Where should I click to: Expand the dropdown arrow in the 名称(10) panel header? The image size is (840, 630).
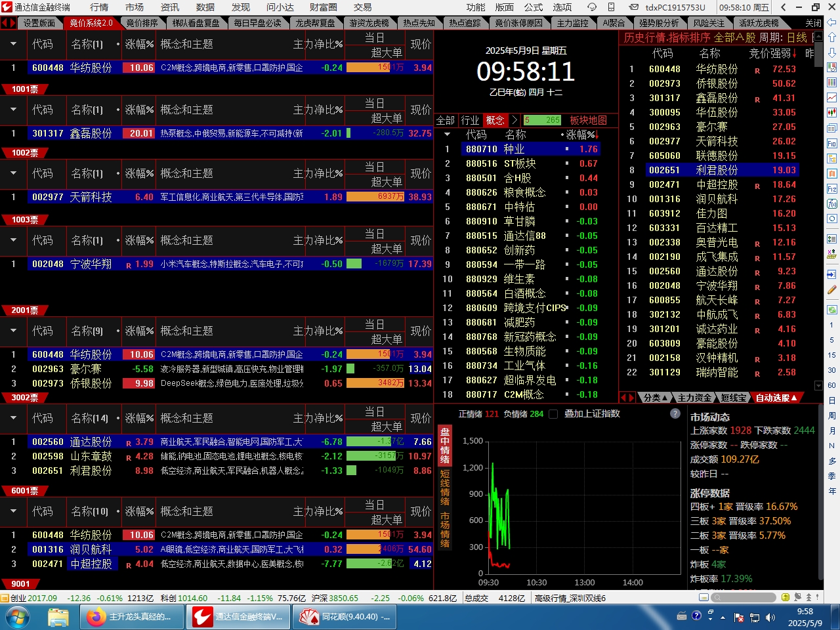(13, 511)
